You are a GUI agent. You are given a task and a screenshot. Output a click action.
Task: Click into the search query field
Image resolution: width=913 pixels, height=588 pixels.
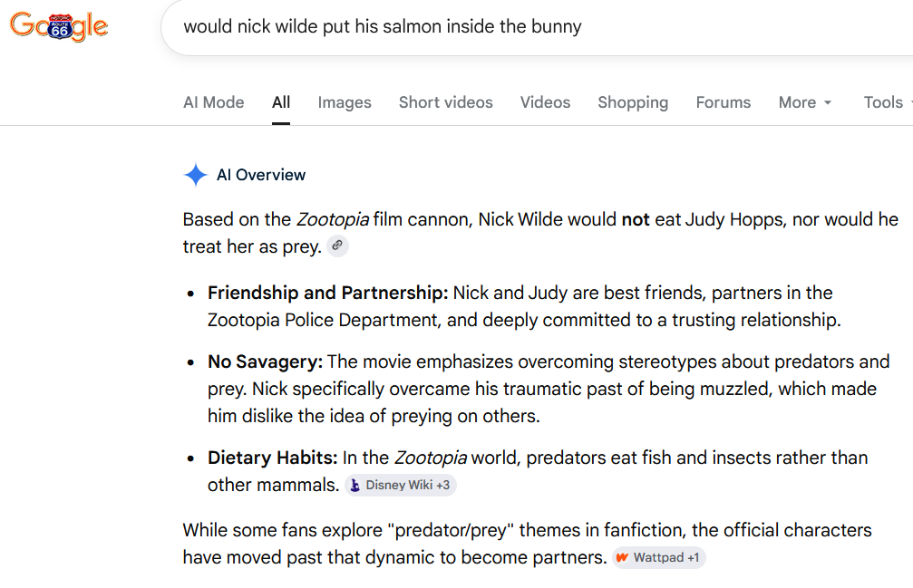537,27
